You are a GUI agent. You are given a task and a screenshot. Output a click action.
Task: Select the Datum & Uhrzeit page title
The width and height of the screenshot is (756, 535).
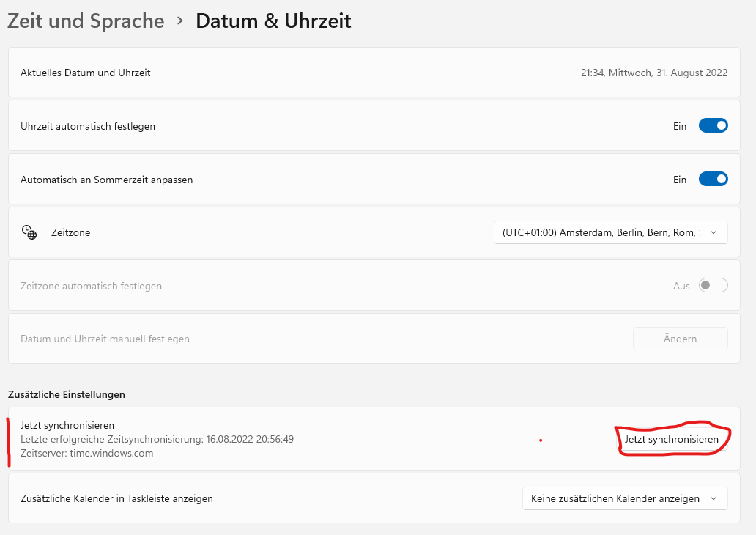[273, 21]
